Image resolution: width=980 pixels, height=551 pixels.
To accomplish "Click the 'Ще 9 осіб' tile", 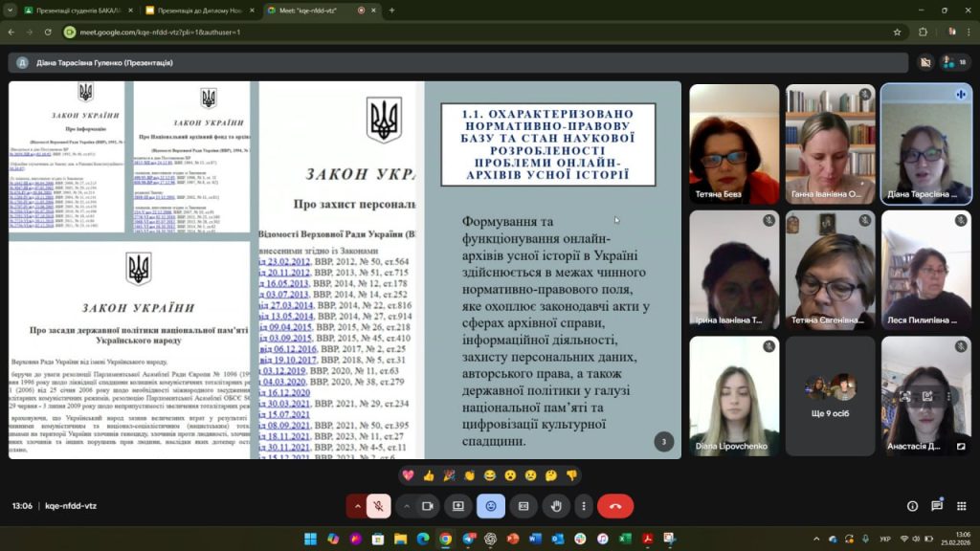I will pyautogui.click(x=830, y=395).
